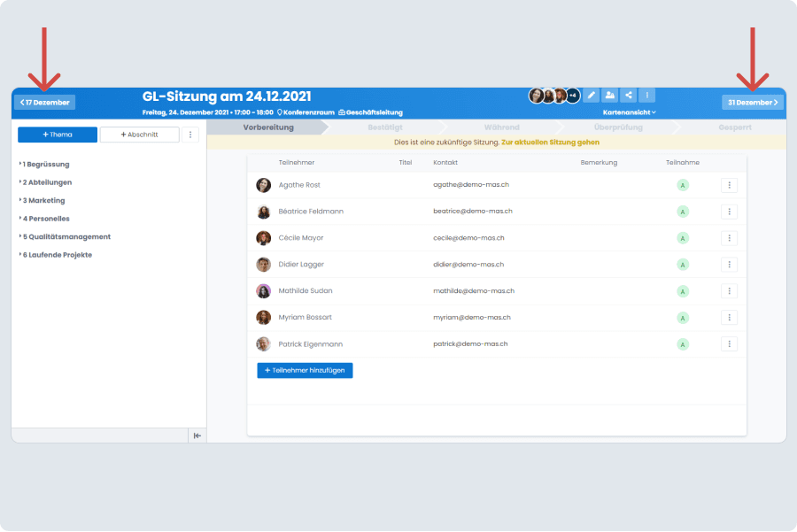The width and height of the screenshot is (797, 532).
Task: Open three-dot options next to Abschnitt button
Action: (x=190, y=135)
